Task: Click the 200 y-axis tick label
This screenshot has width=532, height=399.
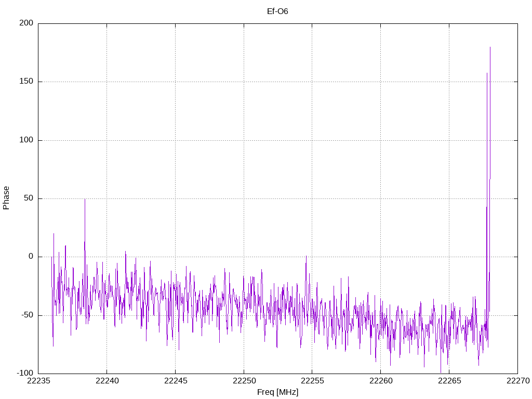Action: tap(26, 23)
